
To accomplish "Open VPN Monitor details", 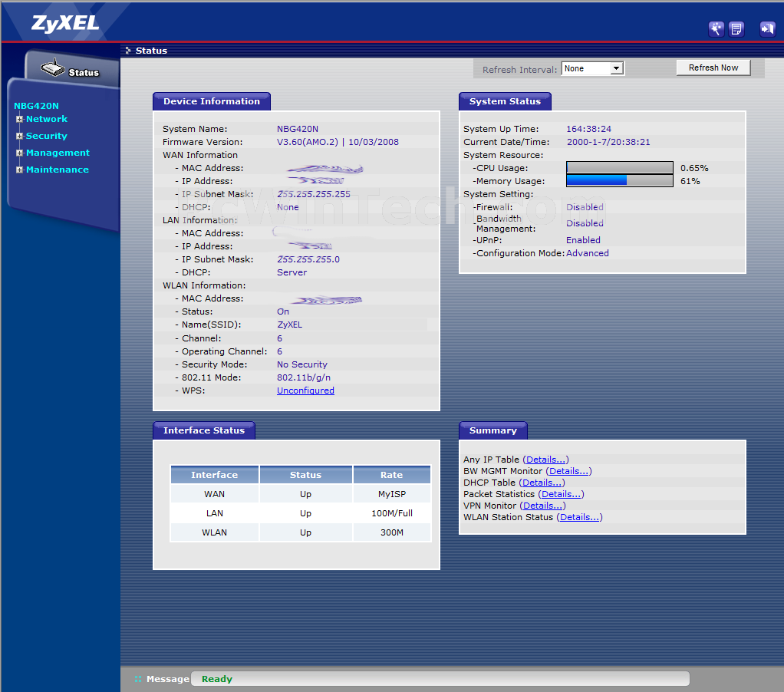I will pyautogui.click(x=542, y=506).
